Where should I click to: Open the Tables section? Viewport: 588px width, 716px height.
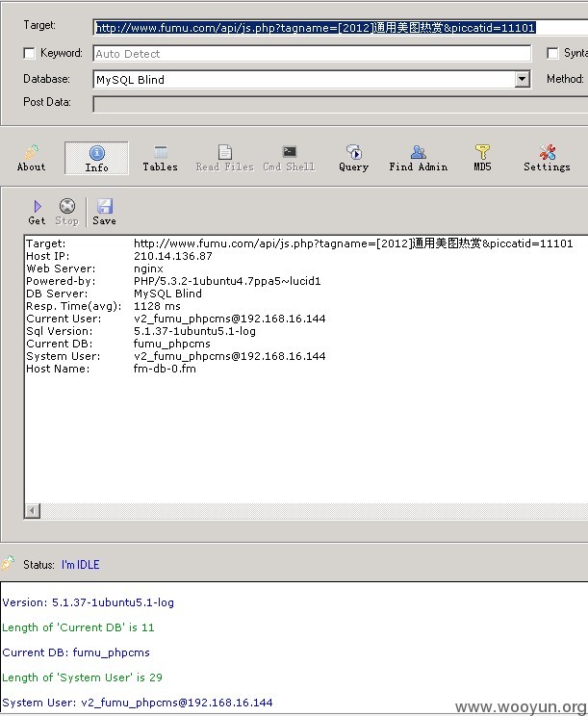(161, 158)
